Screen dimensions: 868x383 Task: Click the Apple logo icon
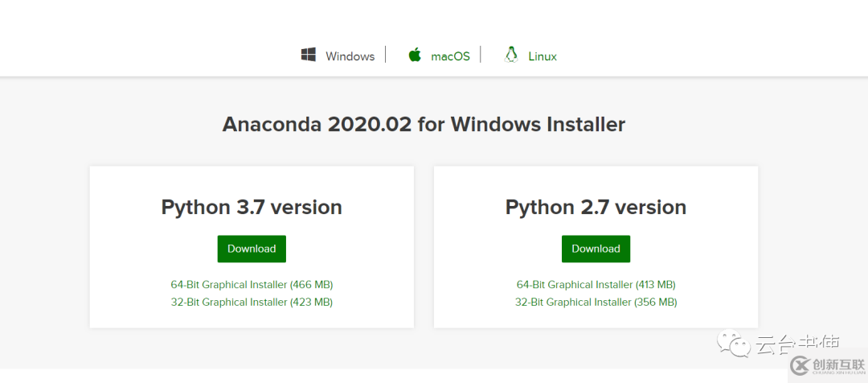pyautogui.click(x=415, y=55)
